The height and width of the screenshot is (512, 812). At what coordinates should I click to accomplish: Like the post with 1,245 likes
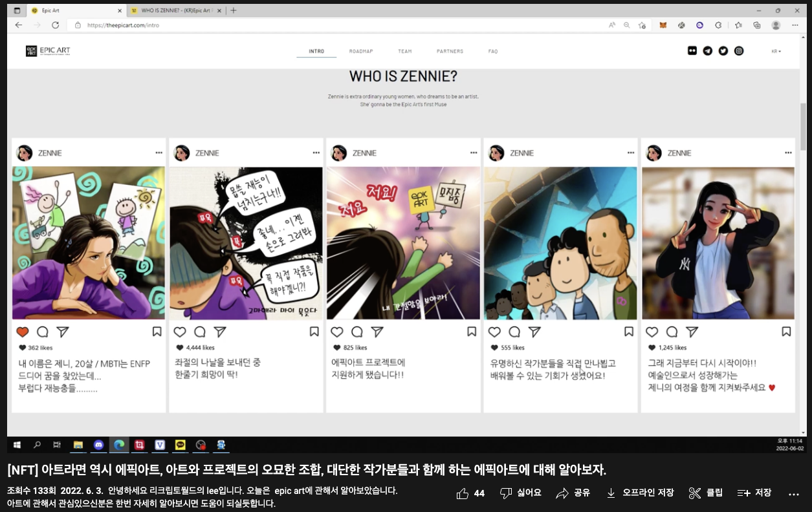[652, 332]
